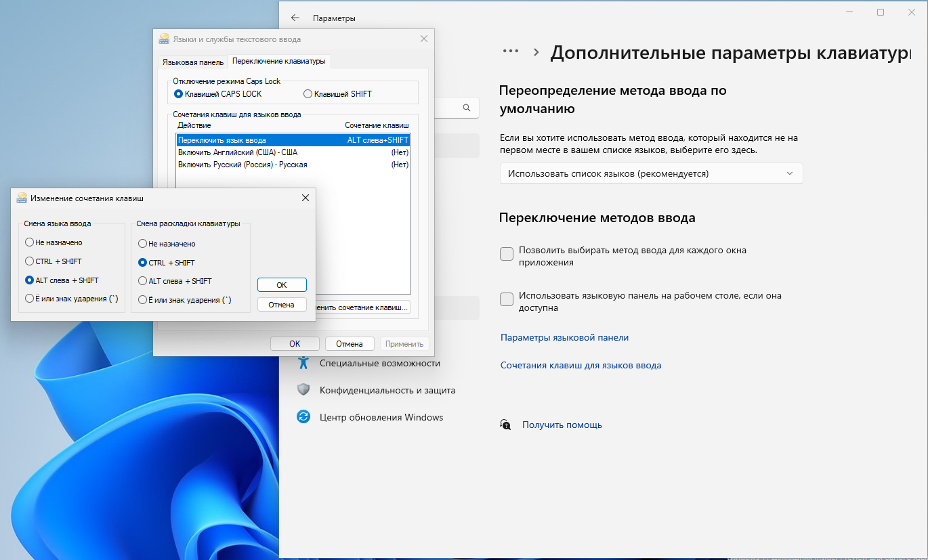
Task: Switch to the Переключение клавиатуры tab
Action: [x=279, y=61]
